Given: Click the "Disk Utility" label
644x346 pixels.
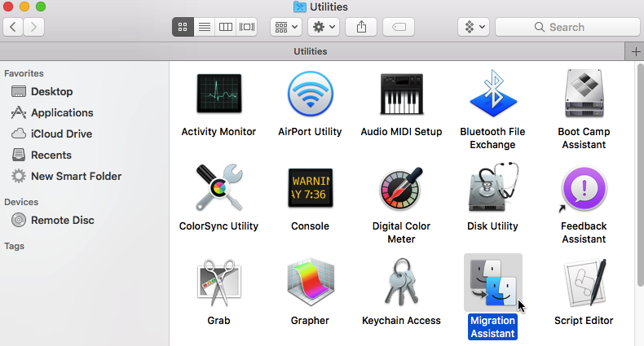Looking at the screenshot, I should pos(493,226).
